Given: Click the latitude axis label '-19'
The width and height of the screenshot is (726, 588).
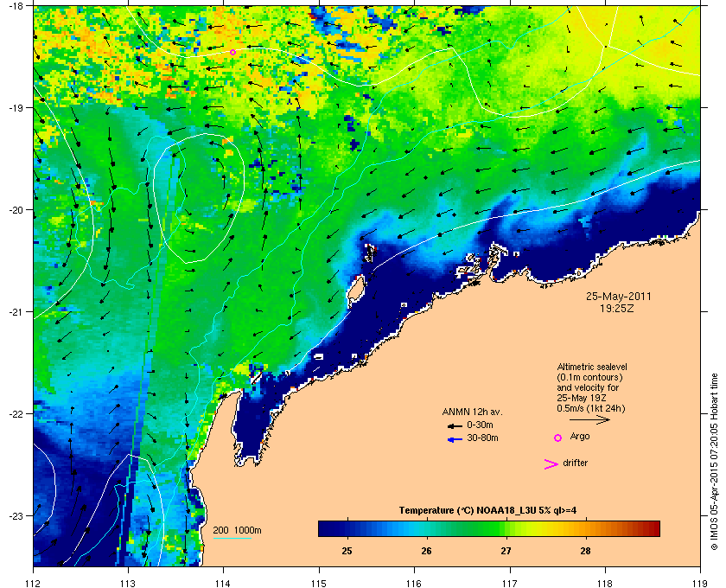Looking at the screenshot, I should (x=16, y=107).
